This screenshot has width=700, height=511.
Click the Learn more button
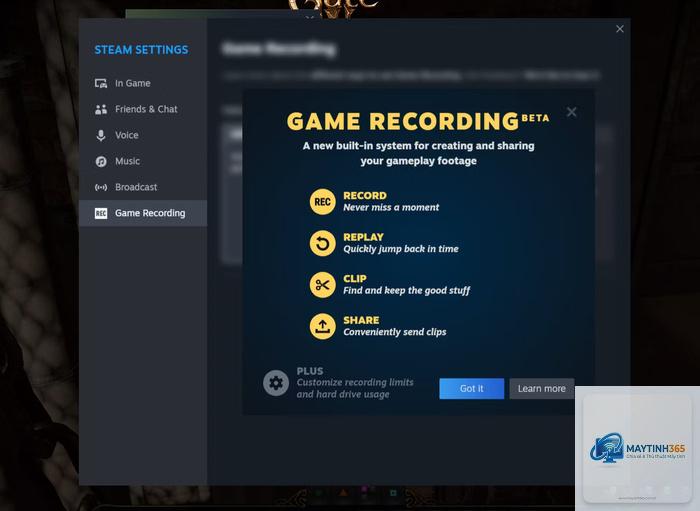[x=542, y=389]
